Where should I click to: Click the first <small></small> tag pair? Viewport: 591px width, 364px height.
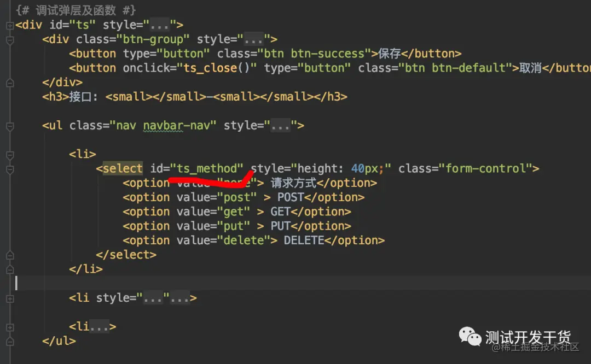point(156,97)
